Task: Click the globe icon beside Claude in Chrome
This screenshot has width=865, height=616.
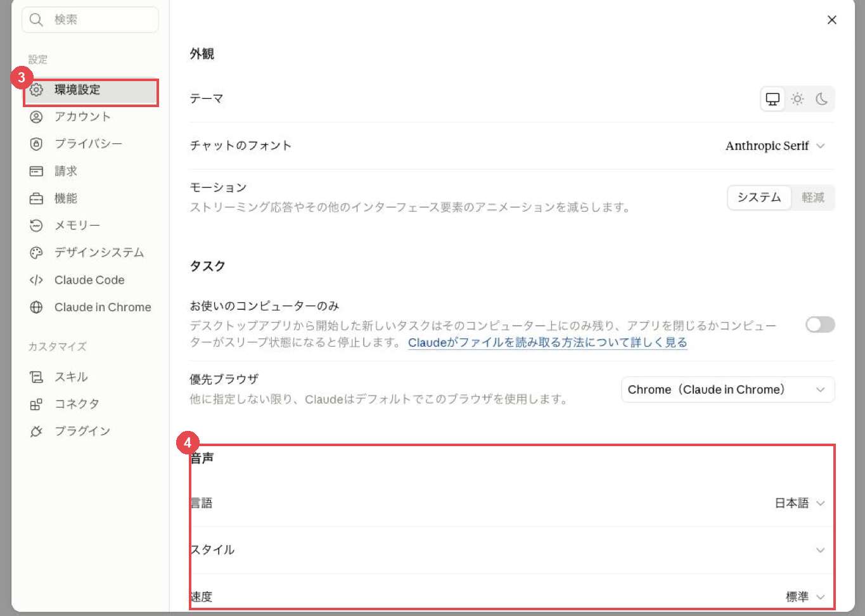Action: 36,307
